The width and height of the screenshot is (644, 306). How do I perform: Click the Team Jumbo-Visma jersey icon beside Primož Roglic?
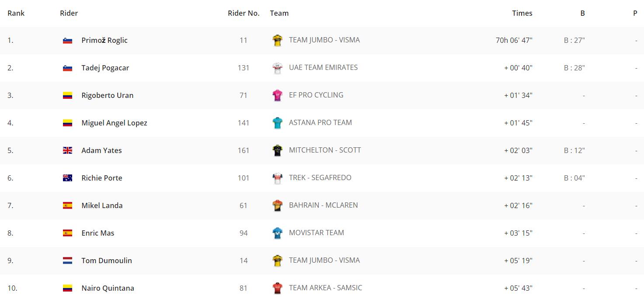point(277,41)
